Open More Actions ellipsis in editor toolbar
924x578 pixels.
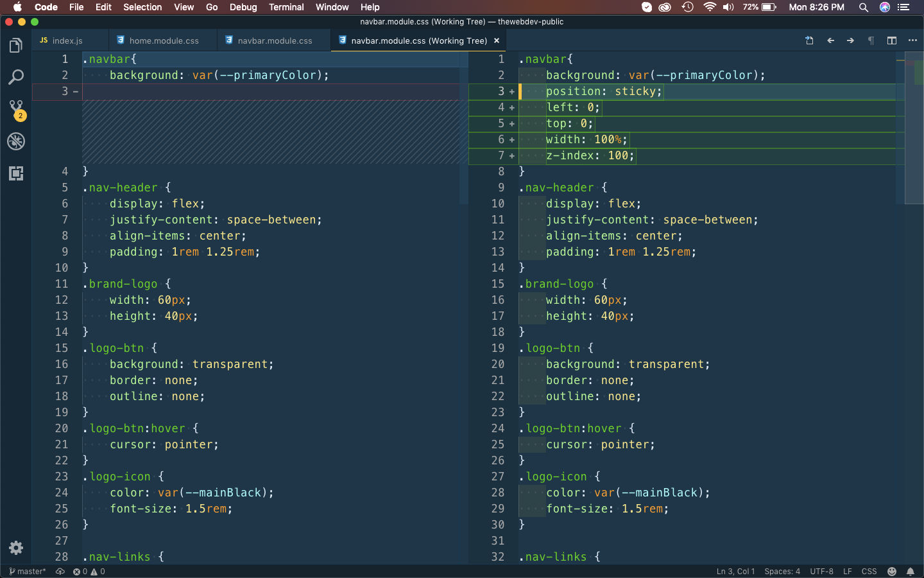click(912, 40)
